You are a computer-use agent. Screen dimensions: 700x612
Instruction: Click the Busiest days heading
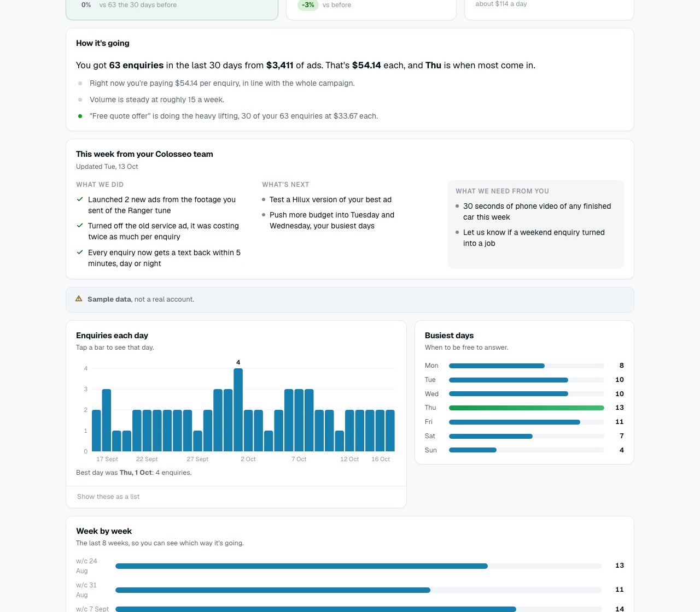tap(450, 336)
